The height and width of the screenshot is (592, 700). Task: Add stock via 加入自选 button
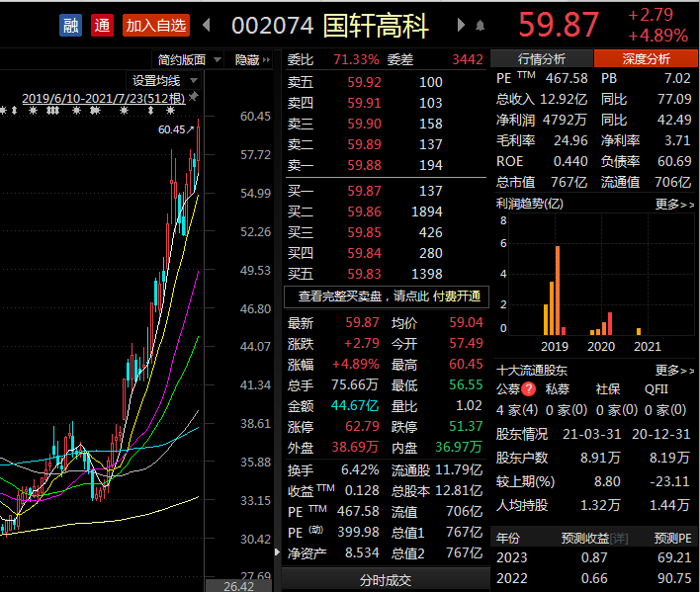[156, 25]
